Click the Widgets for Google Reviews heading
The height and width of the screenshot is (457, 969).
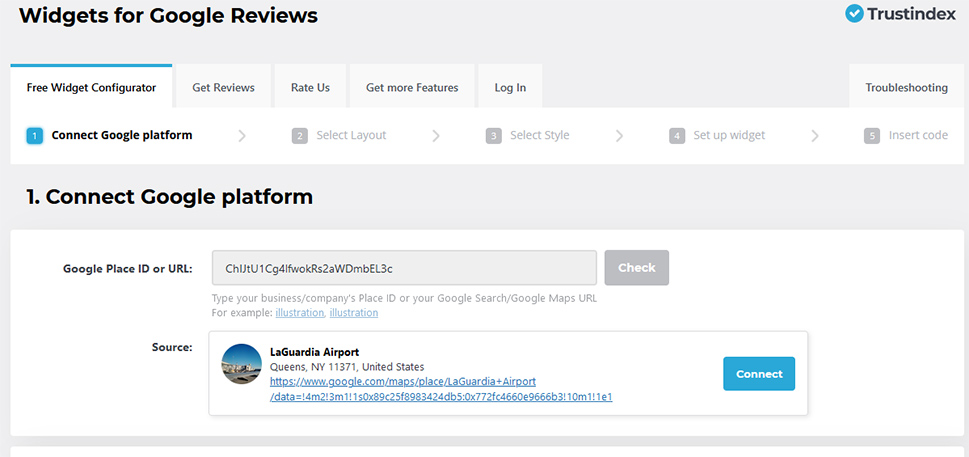168,15
